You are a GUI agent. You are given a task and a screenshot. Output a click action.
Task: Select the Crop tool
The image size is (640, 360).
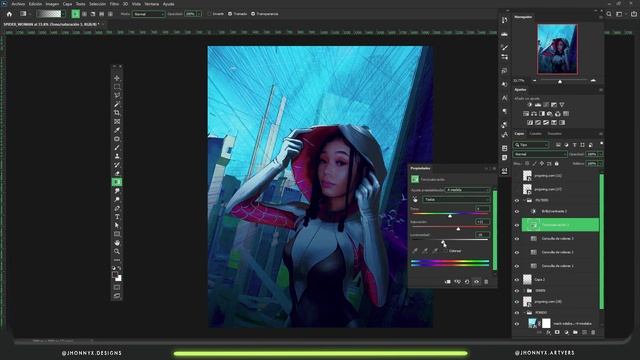pos(117,113)
